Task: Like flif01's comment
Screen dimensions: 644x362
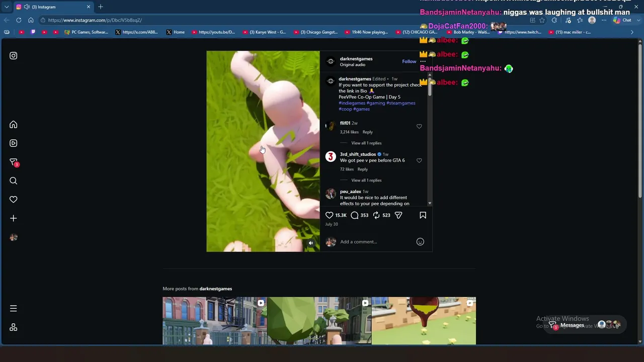Action: coord(419,126)
